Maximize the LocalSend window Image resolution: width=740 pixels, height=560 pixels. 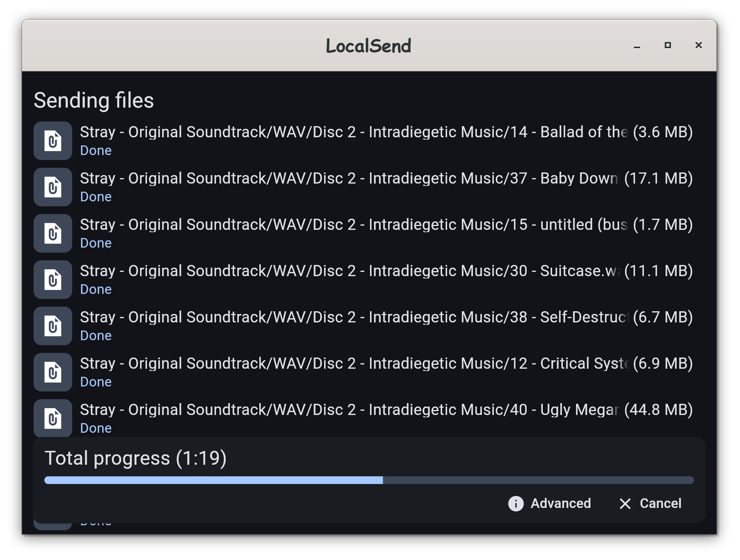tap(668, 46)
